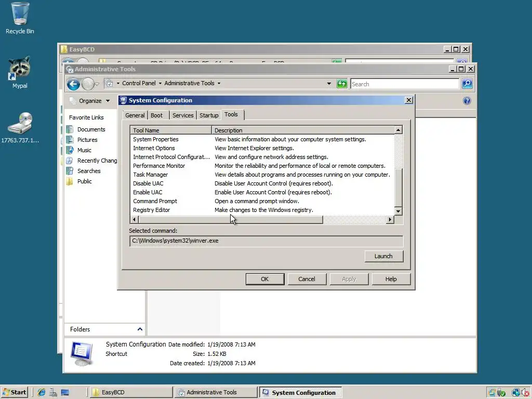Open the Public folder link
This screenshot has width=532, height=399.
coord(79,181)
